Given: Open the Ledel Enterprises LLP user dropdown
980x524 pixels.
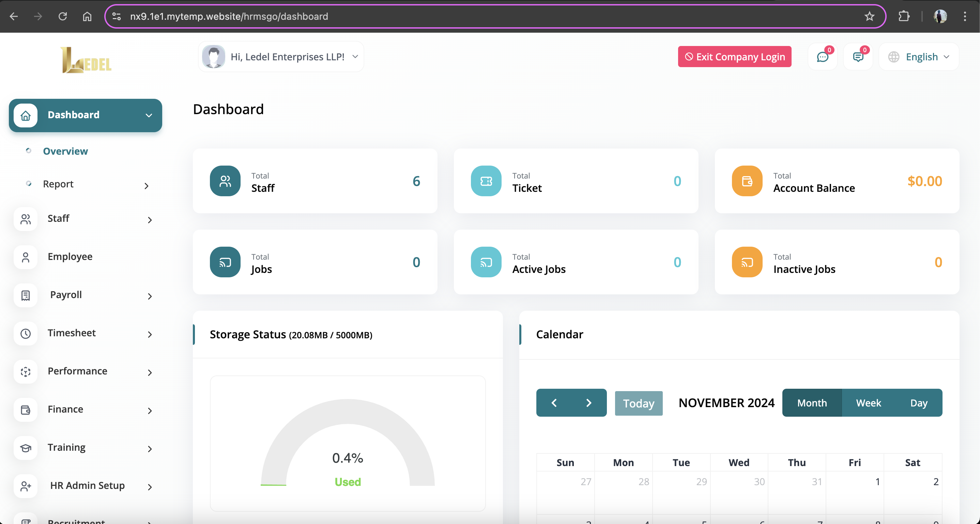Looking at the screenshot, I should pyautogui.click(x=281, y=57).
